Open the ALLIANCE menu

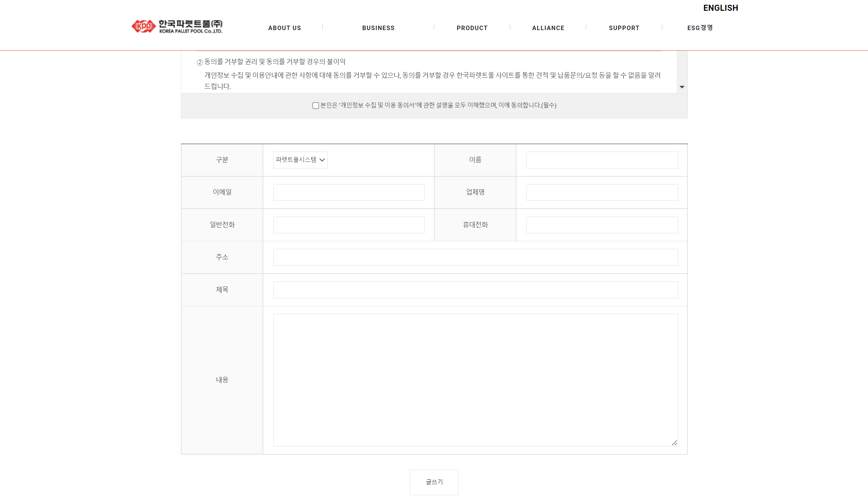point(548,28)
